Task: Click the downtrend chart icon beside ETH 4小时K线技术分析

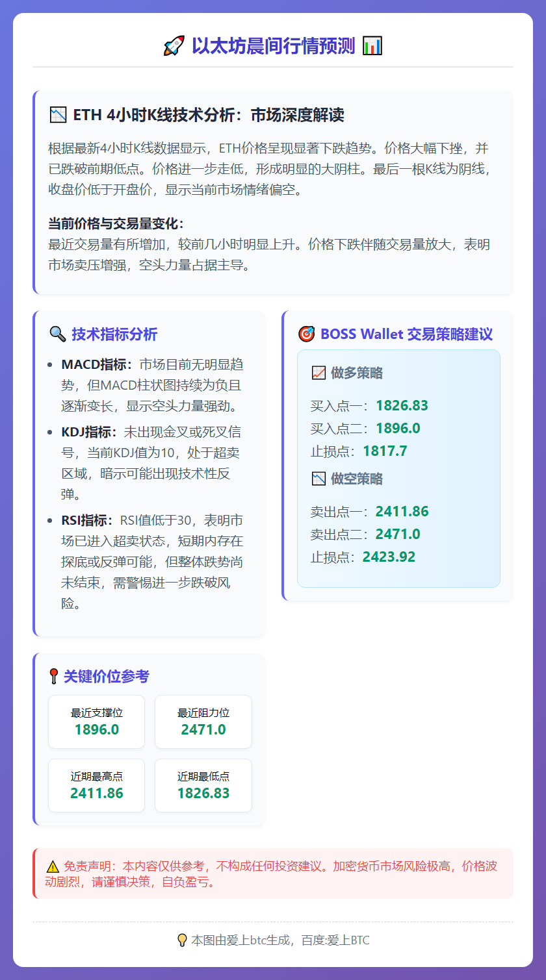Action: tap(58, 116)
